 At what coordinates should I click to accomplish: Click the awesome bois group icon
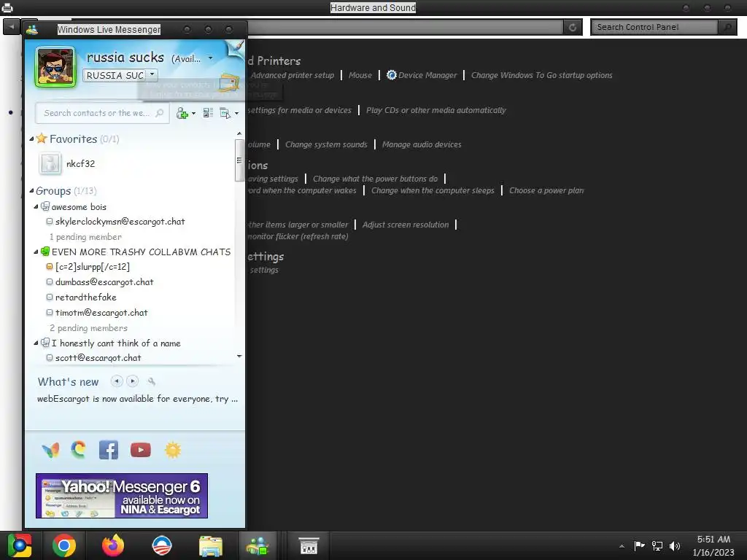click(x=44, y=206)
